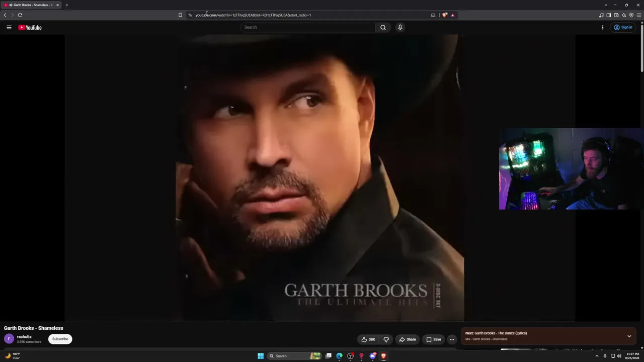644x362 pixels.
Task: Open the browser media control icon
Action: click(601, 15)
